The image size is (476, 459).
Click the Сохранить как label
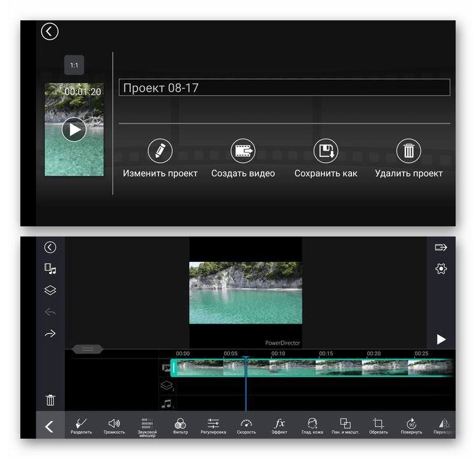point(326,174)
